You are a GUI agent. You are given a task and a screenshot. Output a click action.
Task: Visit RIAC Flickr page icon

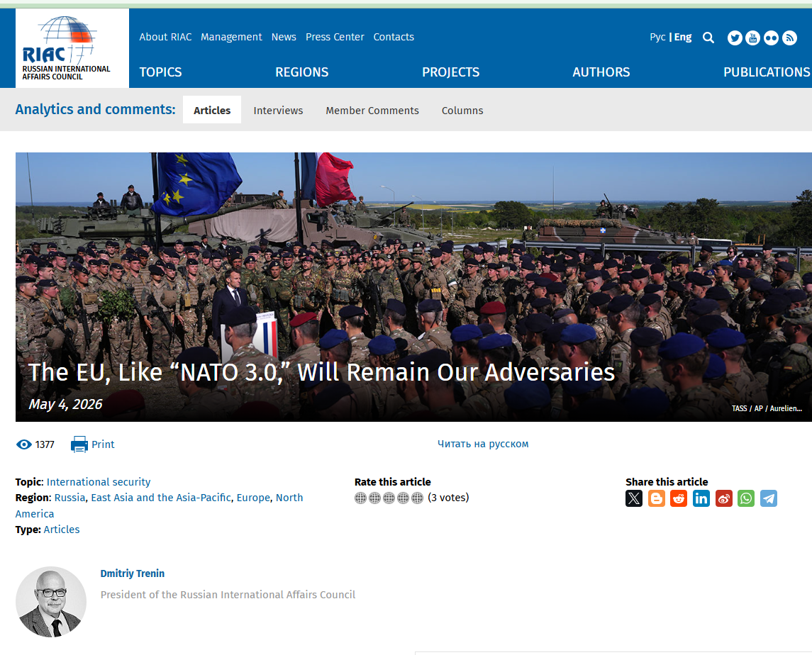[771, 38]
